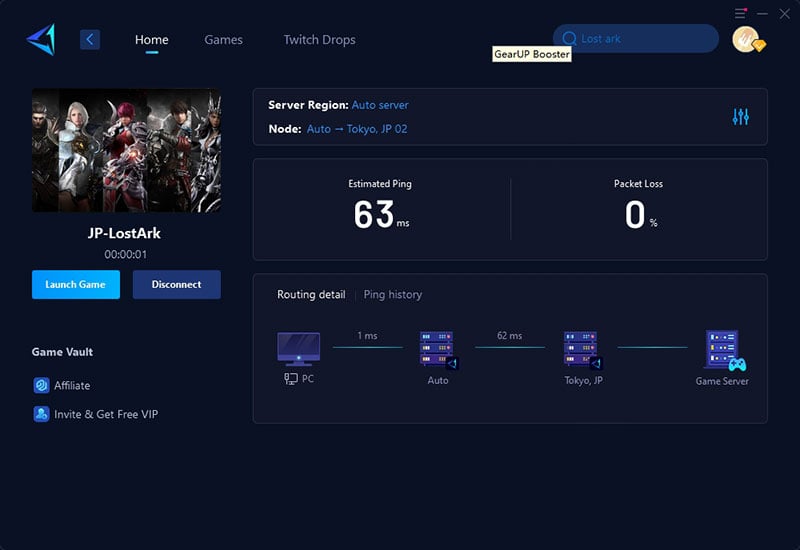
Task: Click the Lost ark search field
Action: click(636, 38)
